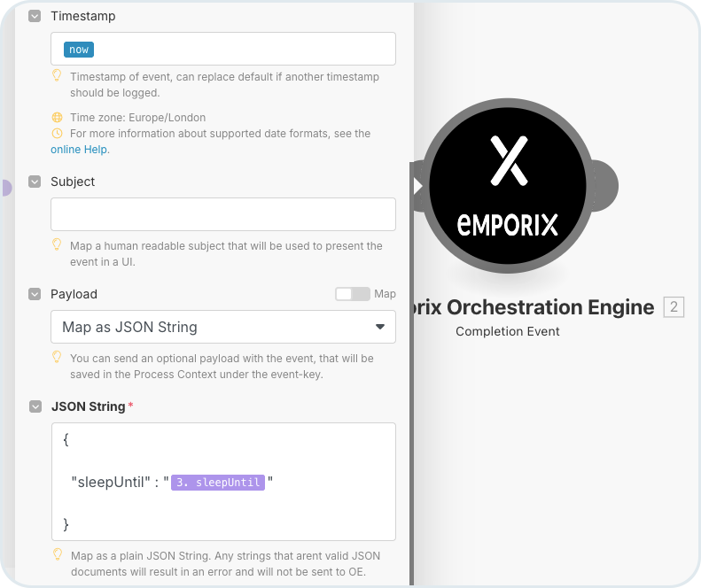Open the online Help link
The image size is (701, 588).
[79, 150]
